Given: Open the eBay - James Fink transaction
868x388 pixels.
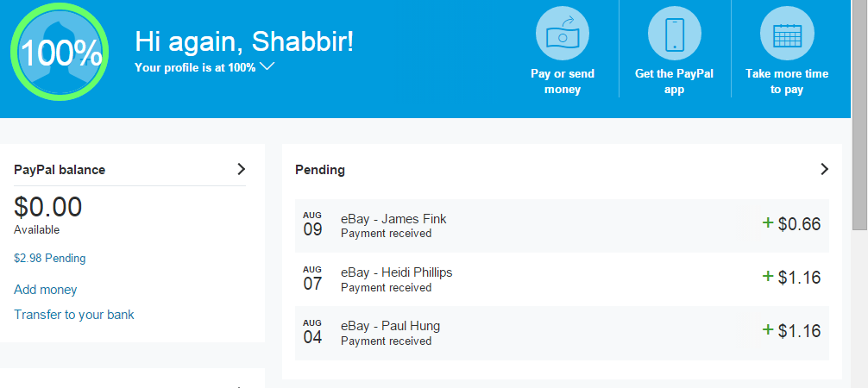Looking at the screenshot, I should (393, 219).
